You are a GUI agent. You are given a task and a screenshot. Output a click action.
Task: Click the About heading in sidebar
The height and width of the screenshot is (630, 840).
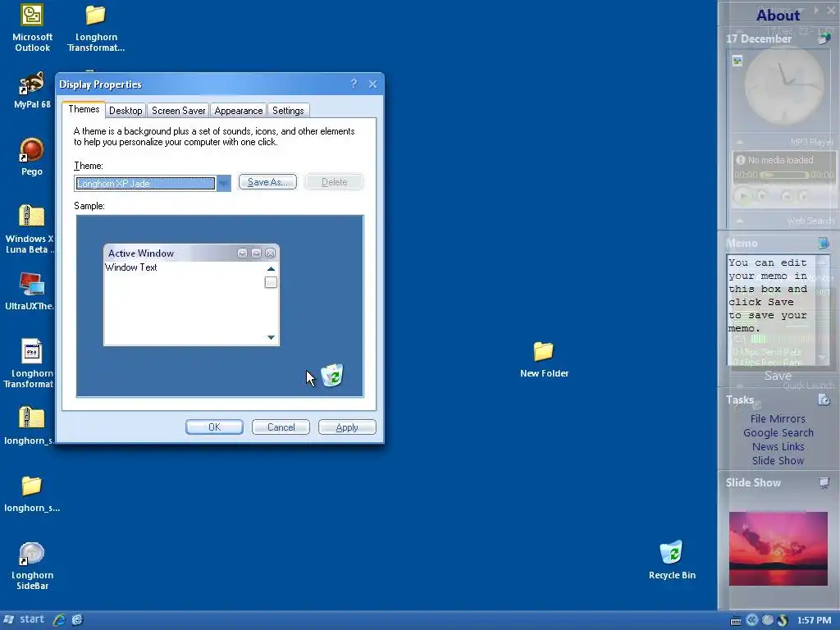coord(778,16)
